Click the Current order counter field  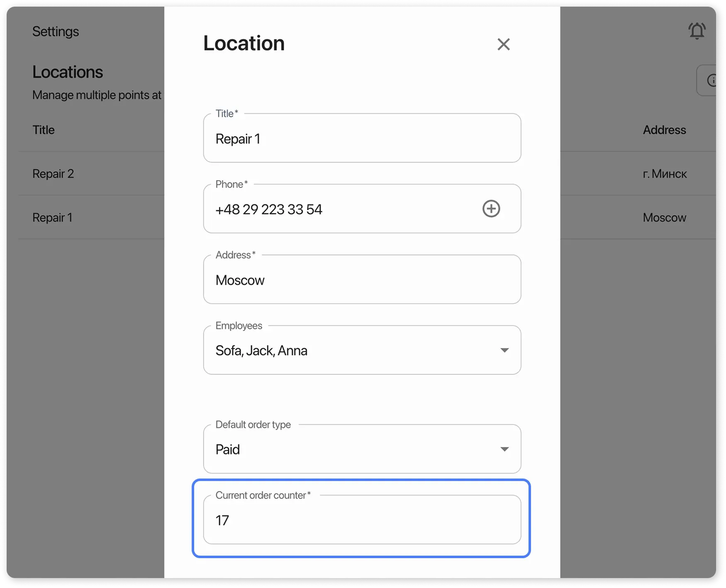pyautogui.click(x=362, y=520)
